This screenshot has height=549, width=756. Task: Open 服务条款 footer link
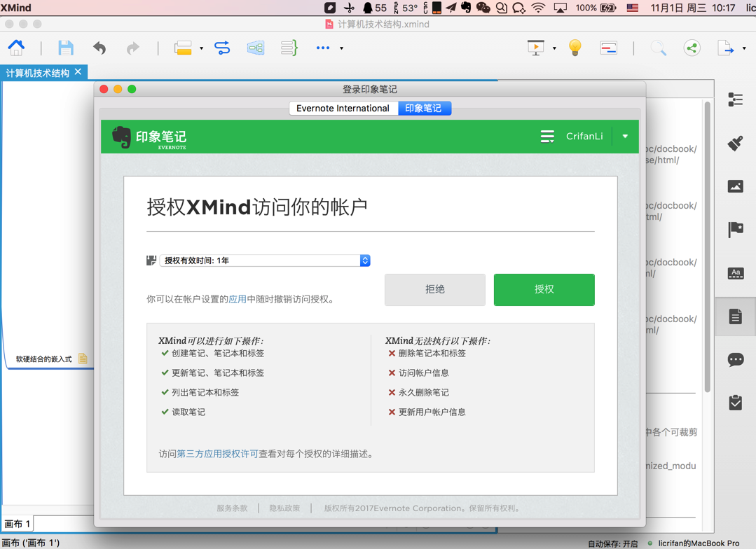click(x=232, y=508)
